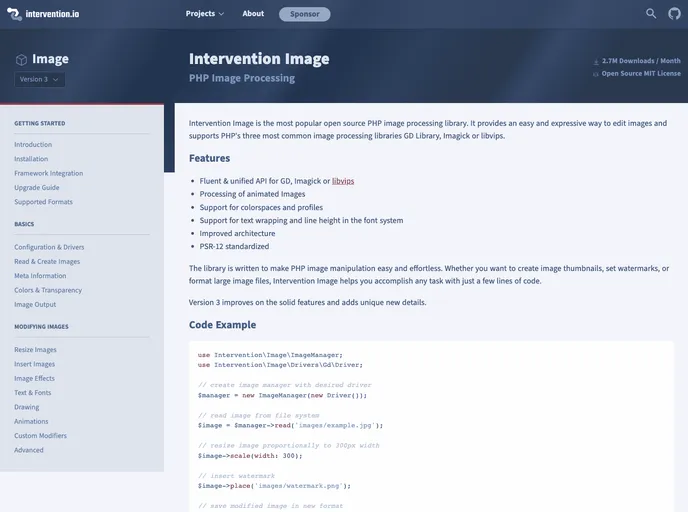This screenshot has height=512, width=688.
Task: Open the search magnifier icon
Action: click(651, 14)
